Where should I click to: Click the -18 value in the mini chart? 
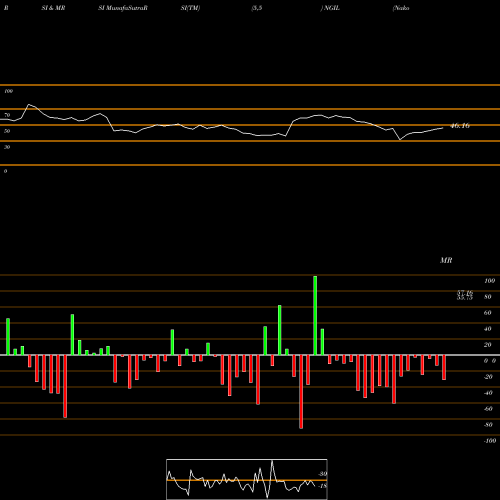(x=322, y=486)
